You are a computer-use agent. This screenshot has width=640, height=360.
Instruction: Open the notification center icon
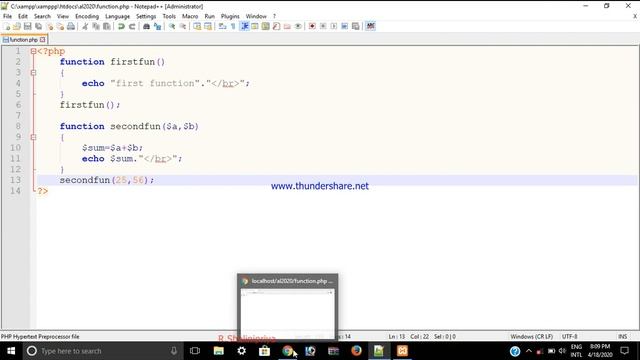click(624, 351)
